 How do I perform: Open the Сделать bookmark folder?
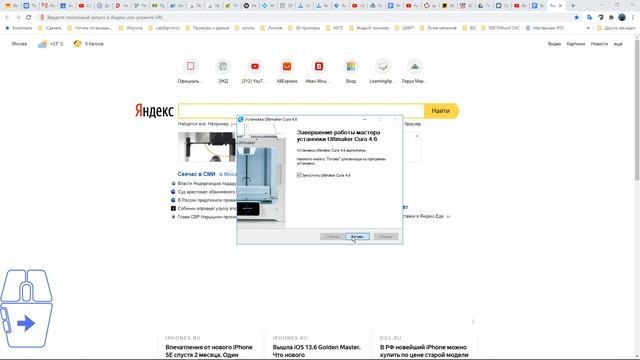[x=50, y=28]
